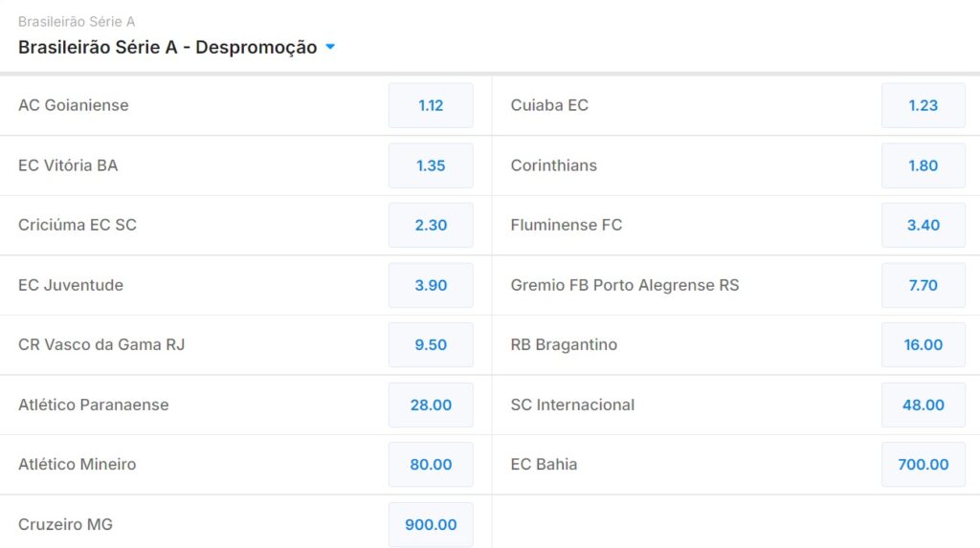This screenshot has width=980, height=548.
Task: Select Cuiaba EC odds 1.23
Action: tap(924, 105)
